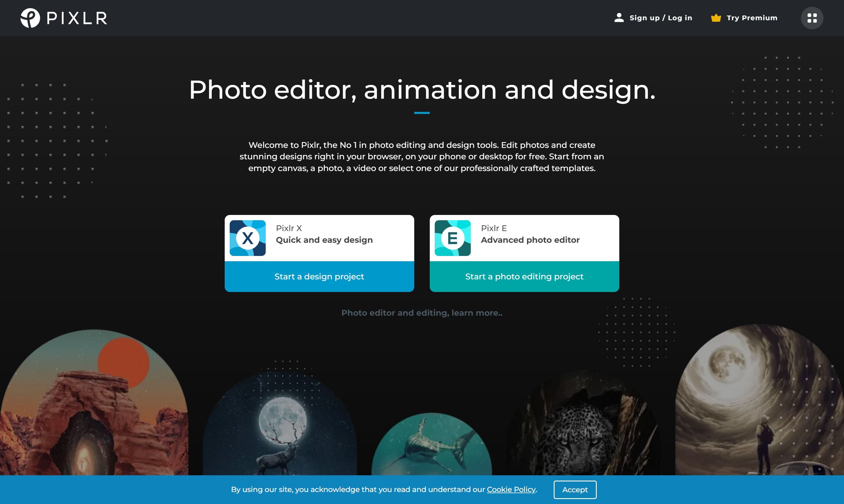
Task: Open the Pixlr E app icon
Action: point(453,238)
